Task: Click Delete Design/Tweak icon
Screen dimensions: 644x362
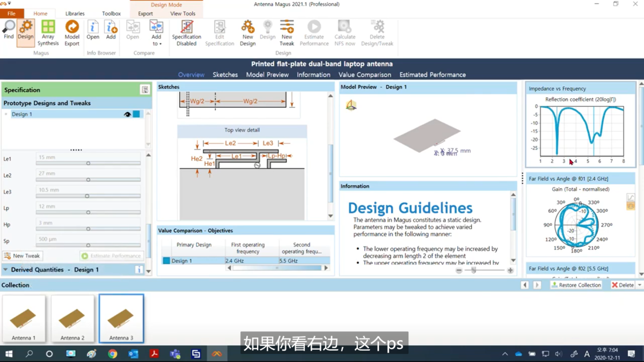Action: (377, 33)
